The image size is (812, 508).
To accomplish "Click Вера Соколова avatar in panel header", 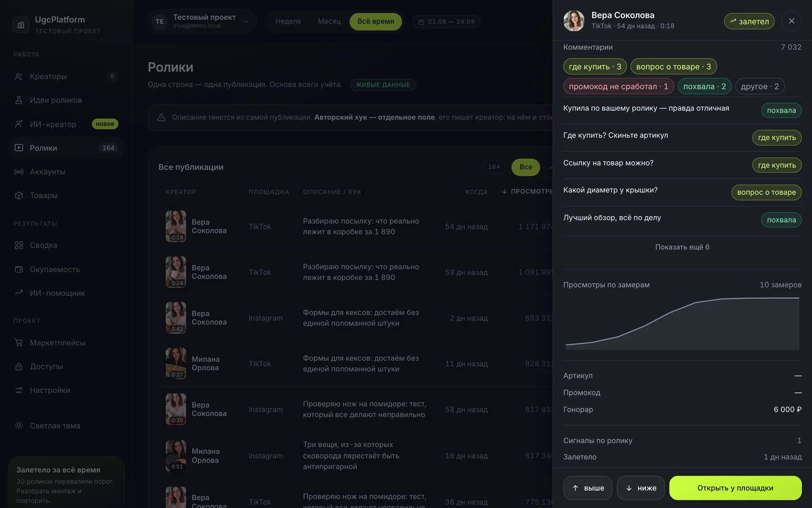I will (574, 21).
